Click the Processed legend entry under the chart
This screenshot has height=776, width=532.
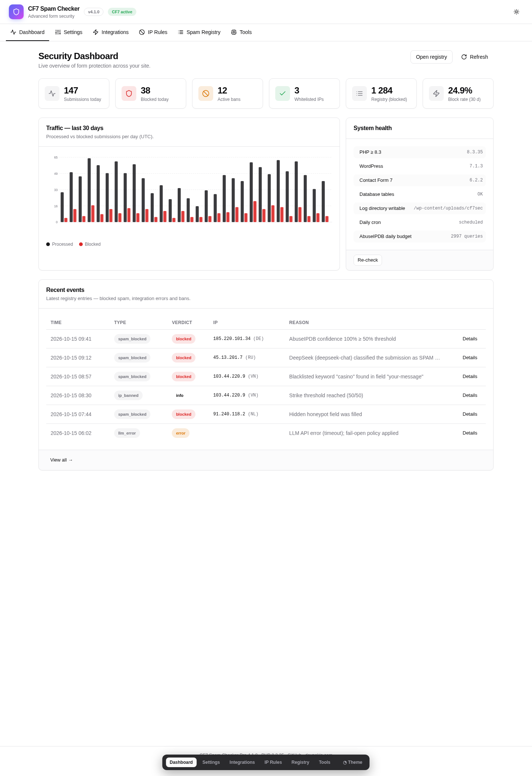[59, 244]
